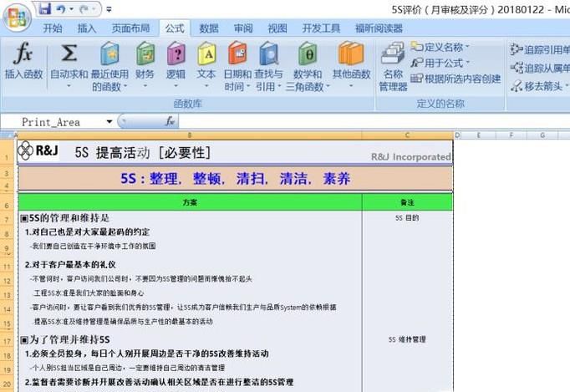Click the 自动求和 sigma icon

click(69, 53)
